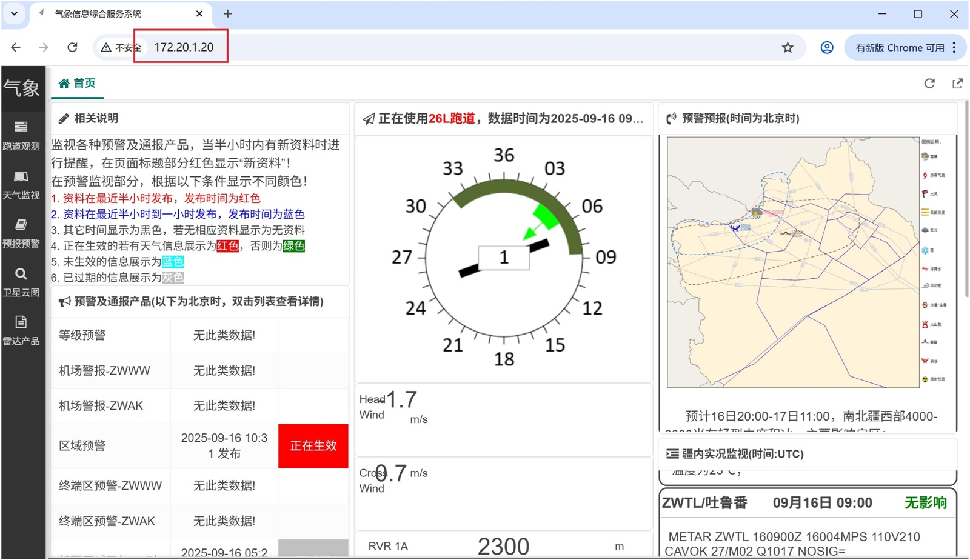Open Chrome three-dot menu
970x560 pixels.
pos(954,47)
